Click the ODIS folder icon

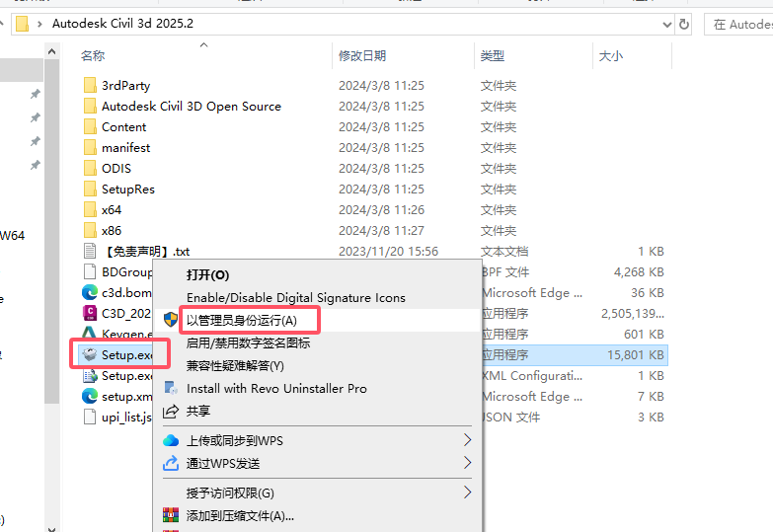90,168
